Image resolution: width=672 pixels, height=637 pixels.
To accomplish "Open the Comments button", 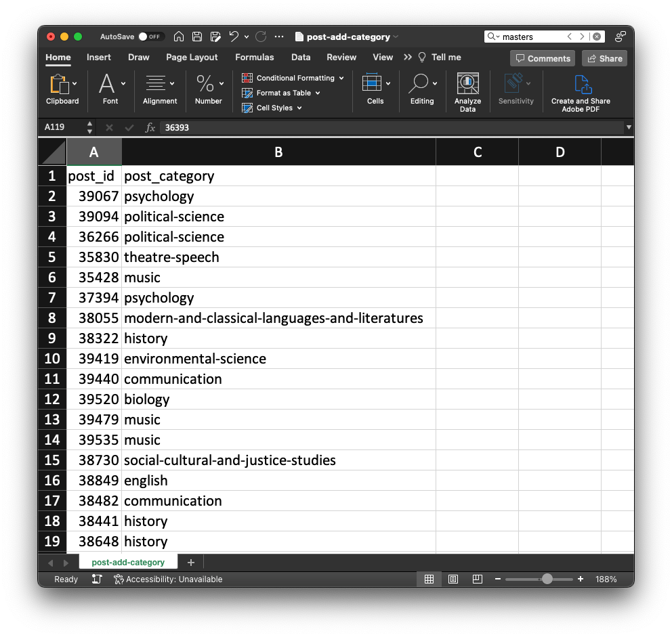I will 543,58.
